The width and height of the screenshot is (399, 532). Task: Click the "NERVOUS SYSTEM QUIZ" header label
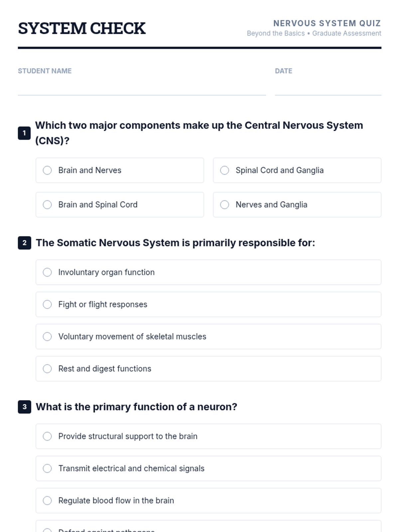click(x=327, y=23)
